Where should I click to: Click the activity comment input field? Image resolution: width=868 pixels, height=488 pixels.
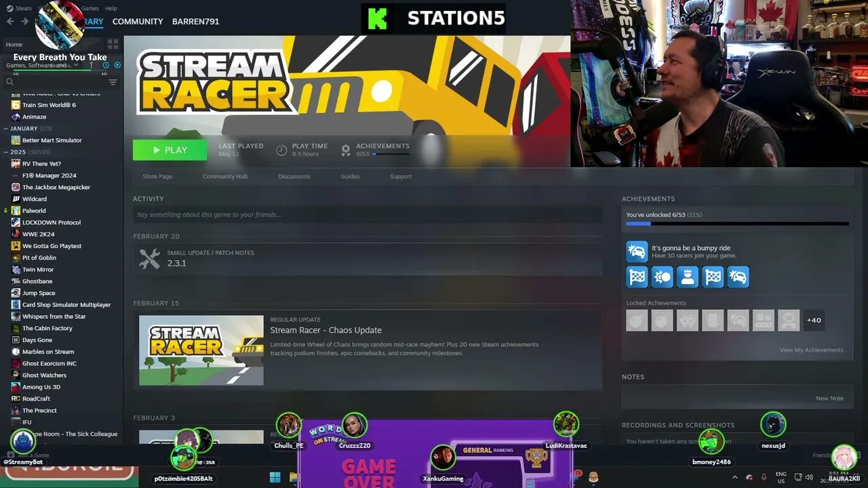[368, 215]
